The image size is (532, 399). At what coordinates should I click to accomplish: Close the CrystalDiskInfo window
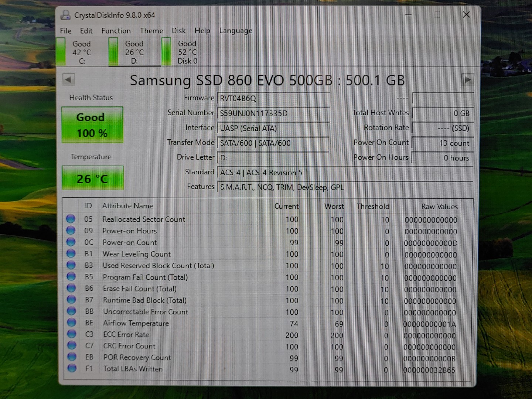[x=466, y=14]
